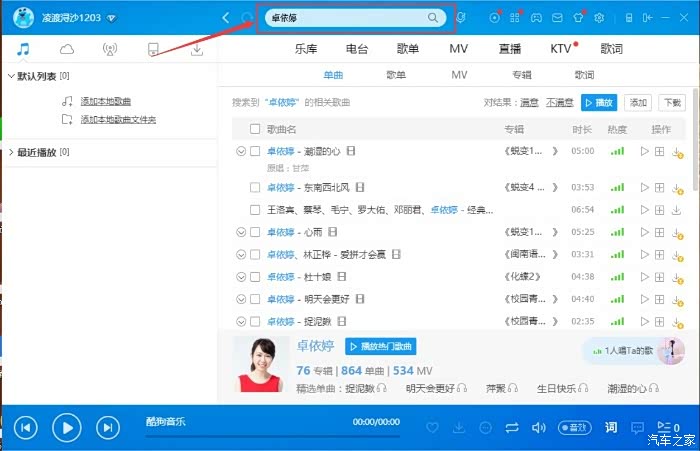Click download icon for 东南西北风

pos(678,188)
